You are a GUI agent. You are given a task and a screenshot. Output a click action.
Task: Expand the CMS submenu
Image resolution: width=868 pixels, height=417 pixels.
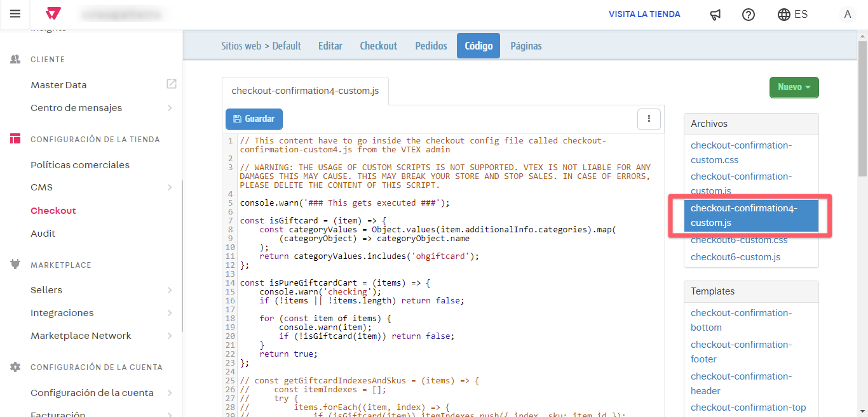170,187
